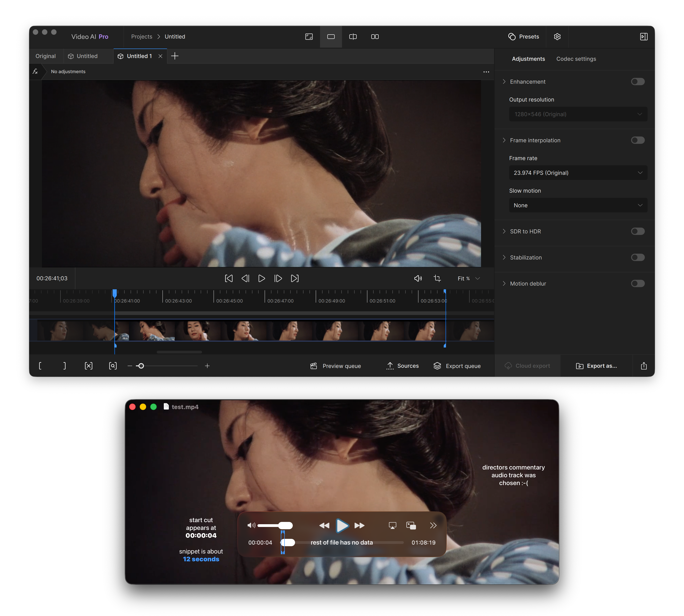Viewport: 684px width, 616px height.
Task: Jump to start of clip
Action: [229, 278]
